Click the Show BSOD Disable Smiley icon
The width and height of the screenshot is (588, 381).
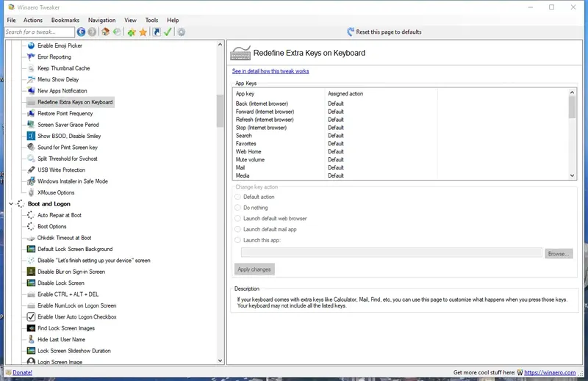pos(31,136)
